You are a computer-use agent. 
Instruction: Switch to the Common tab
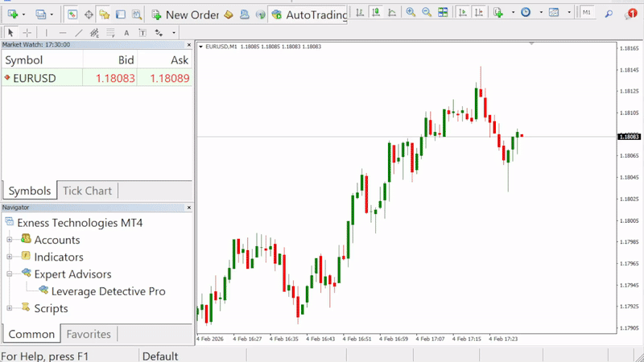[31, 334]
